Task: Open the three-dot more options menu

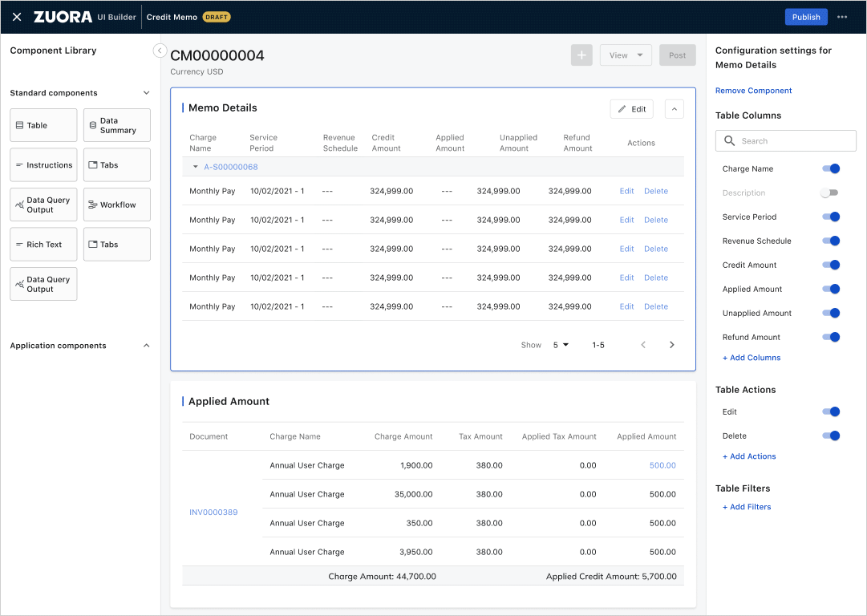Action: point(842,17)
